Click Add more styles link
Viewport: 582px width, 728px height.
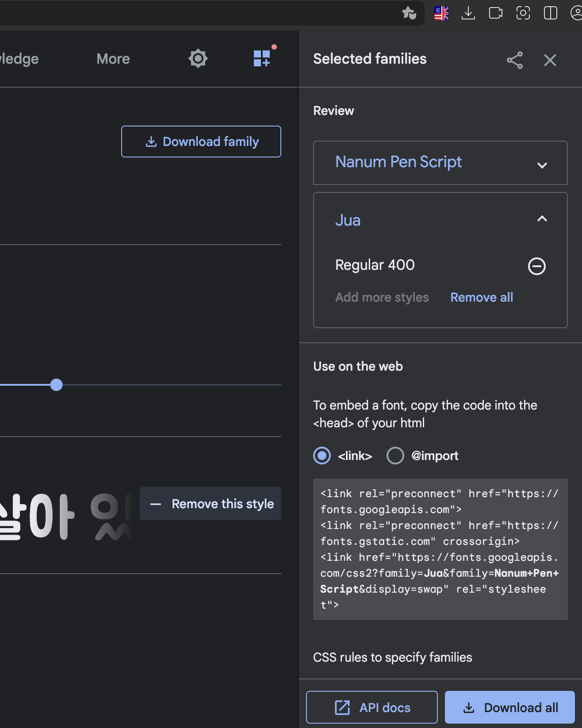pos(382,297)
